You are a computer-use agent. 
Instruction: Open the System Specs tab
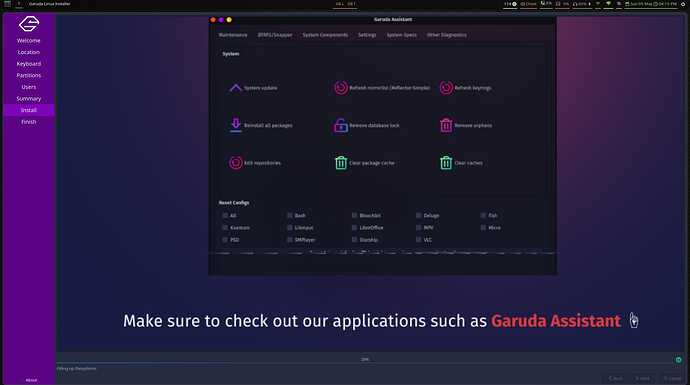[401, 35]
